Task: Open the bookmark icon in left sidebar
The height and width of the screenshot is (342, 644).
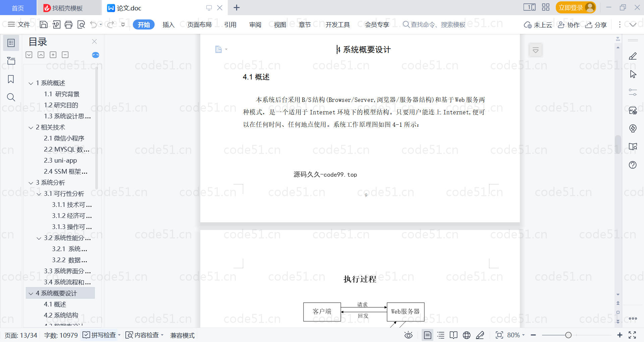Action: tap(11, 79)
